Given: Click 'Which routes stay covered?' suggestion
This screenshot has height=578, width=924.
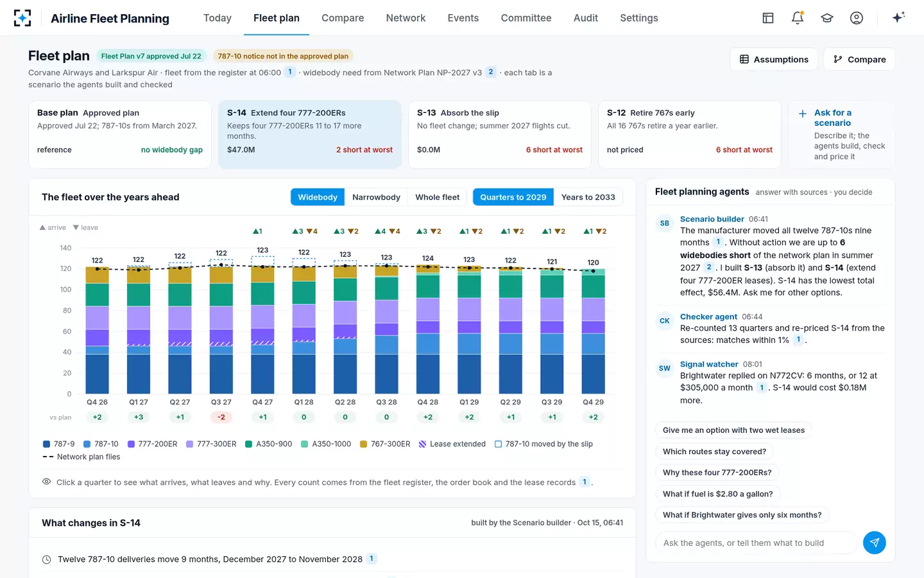Looking at the screenshot, I should click(x=714, y=451).
